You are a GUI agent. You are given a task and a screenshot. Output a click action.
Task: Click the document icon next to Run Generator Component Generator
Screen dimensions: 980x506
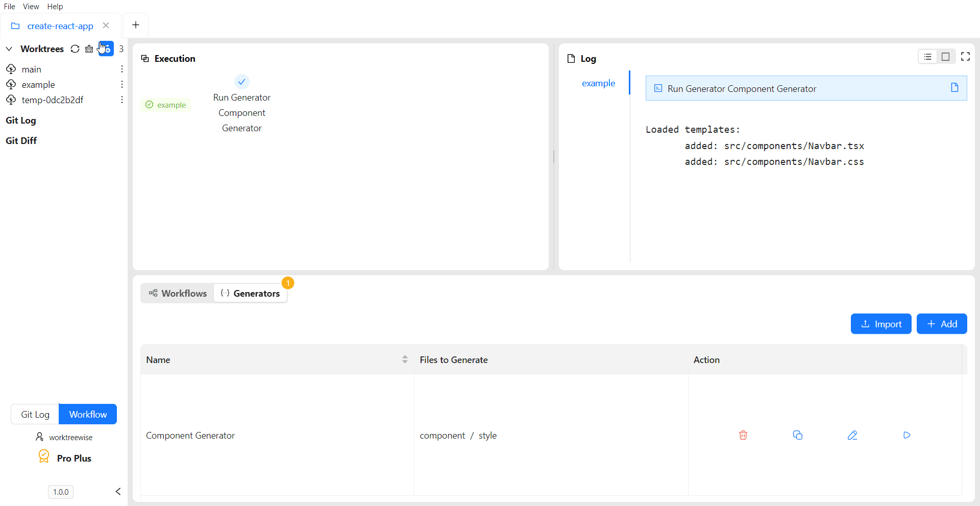(x=954, y=88)
